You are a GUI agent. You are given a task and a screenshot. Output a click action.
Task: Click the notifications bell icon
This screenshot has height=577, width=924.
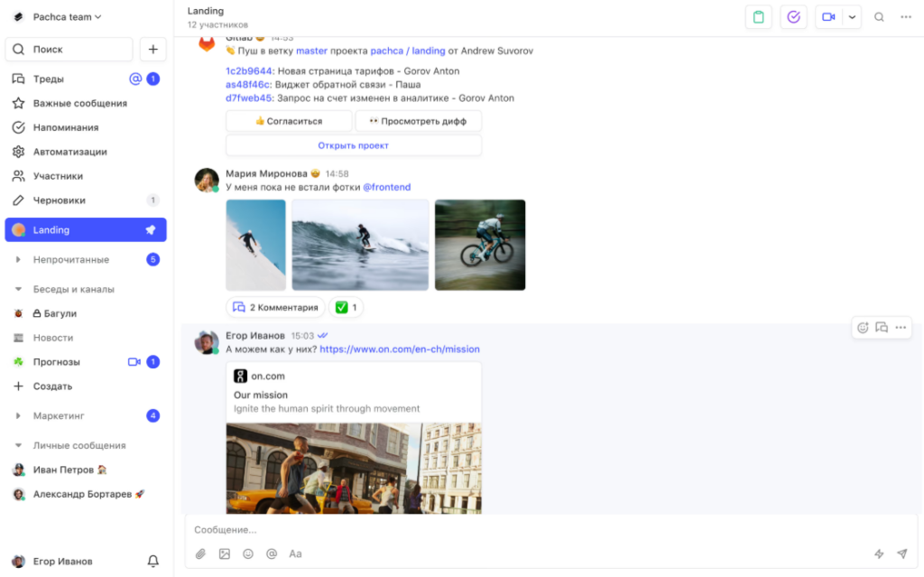pyautogui.click(x=153, y=561)
